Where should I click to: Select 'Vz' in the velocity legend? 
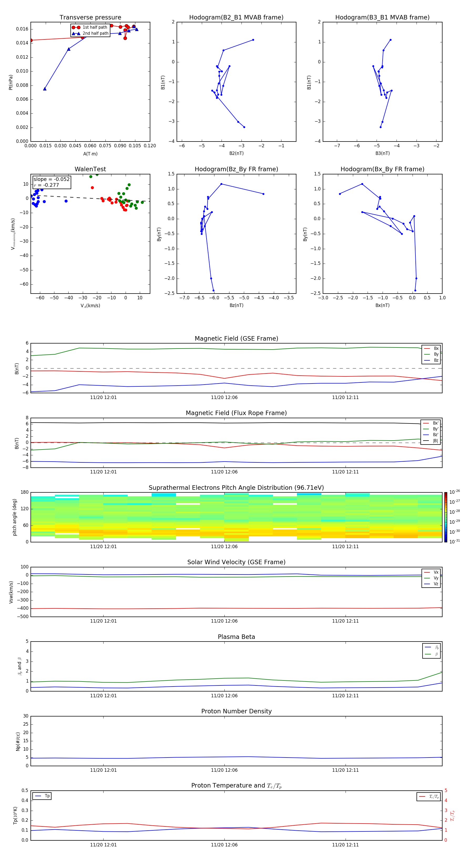point(431,584)
